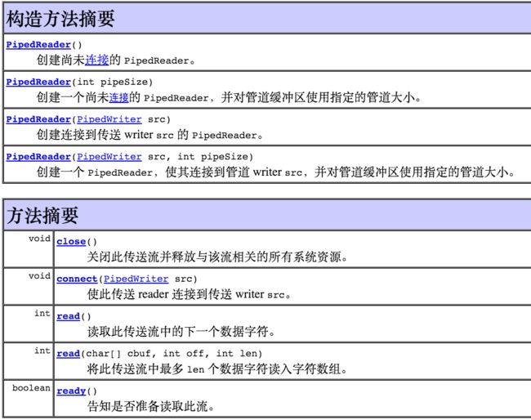
Task: Open PipedReader(int pipeSize) constructor link
Action: [38, 82]
